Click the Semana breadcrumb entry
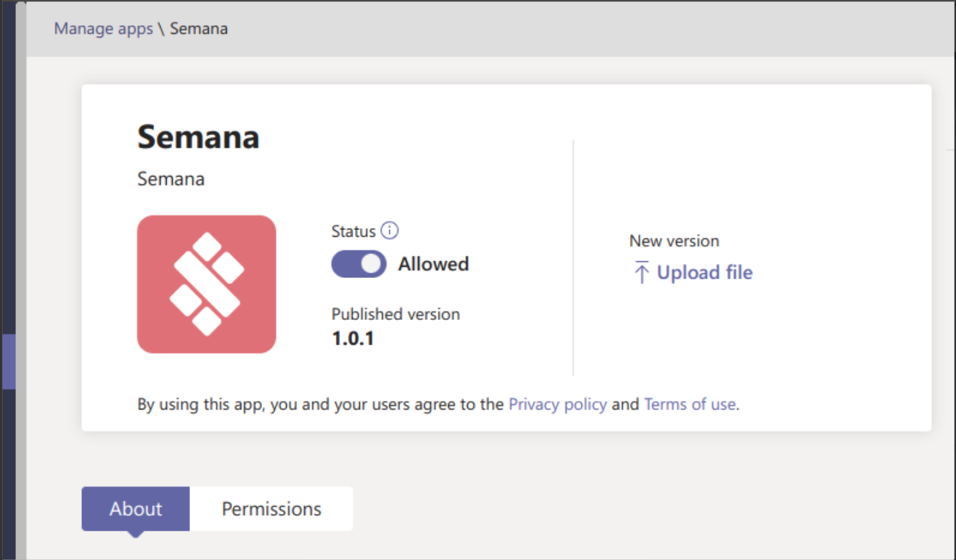This screenshot has width=956, height=560. tap(199, 29)
